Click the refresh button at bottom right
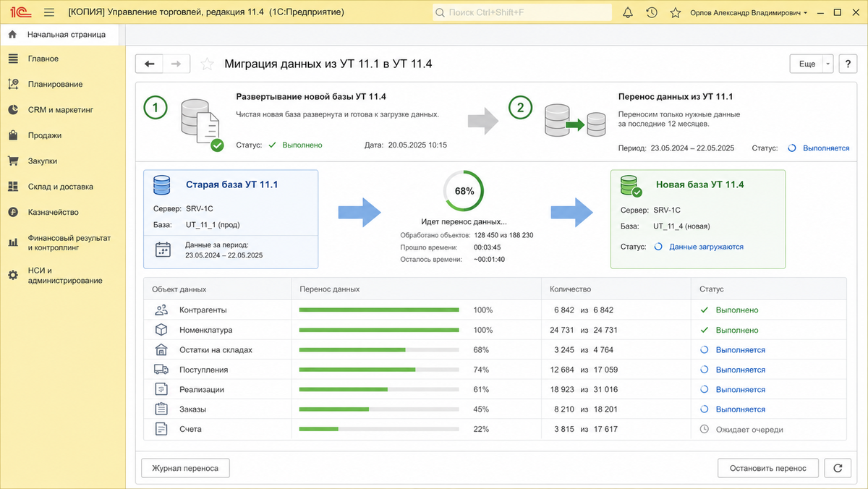 pyautogui.click(x=838, y=468)
